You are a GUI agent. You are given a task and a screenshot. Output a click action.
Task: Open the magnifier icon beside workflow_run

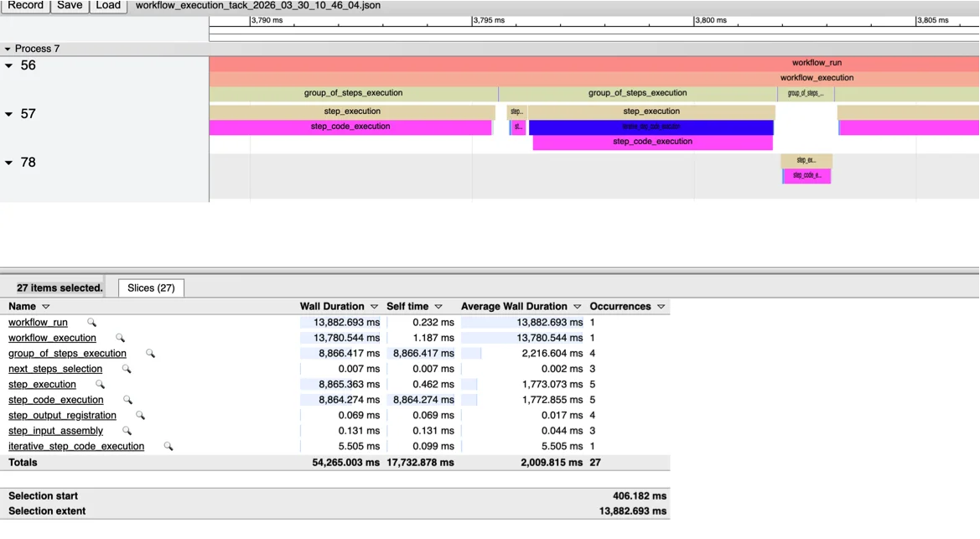pos(91,322)
